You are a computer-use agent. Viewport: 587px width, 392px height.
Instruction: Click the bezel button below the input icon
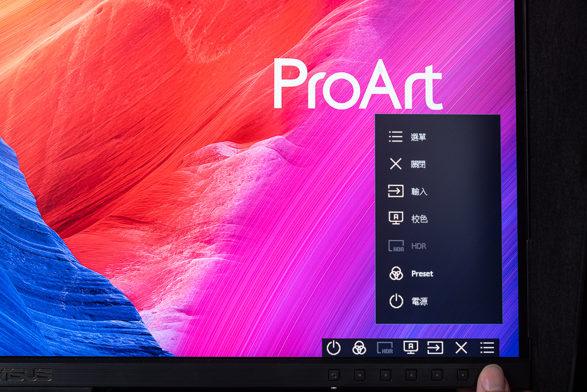[437, 374]
